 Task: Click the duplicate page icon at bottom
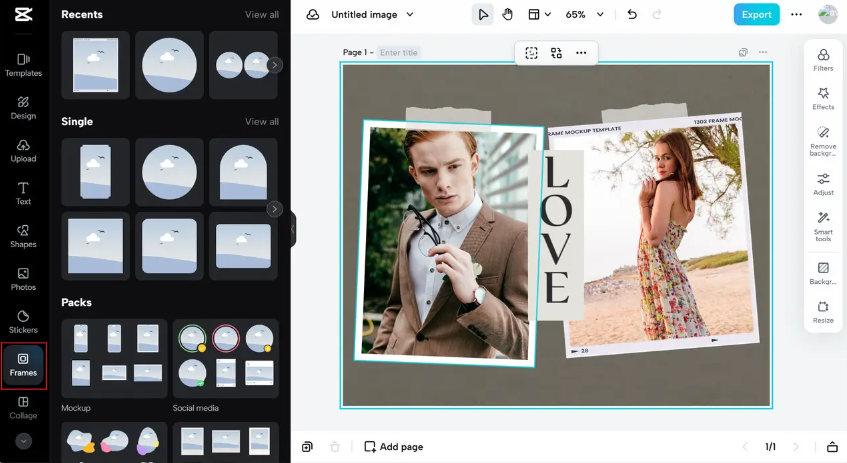307,447
